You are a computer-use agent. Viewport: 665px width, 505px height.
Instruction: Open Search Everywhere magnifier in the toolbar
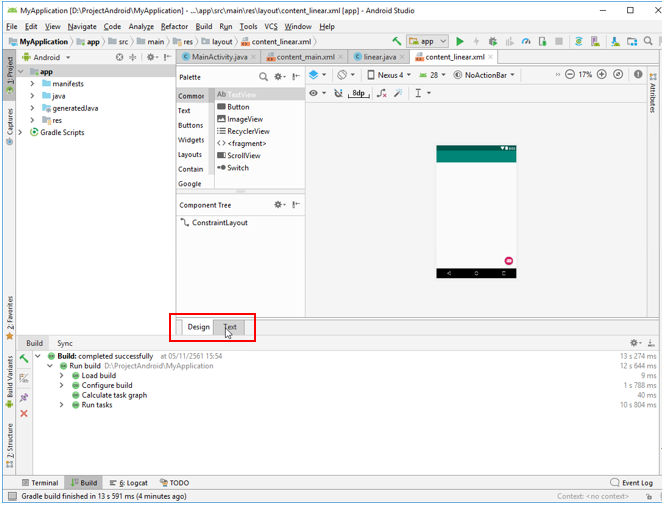pos(648,41)
